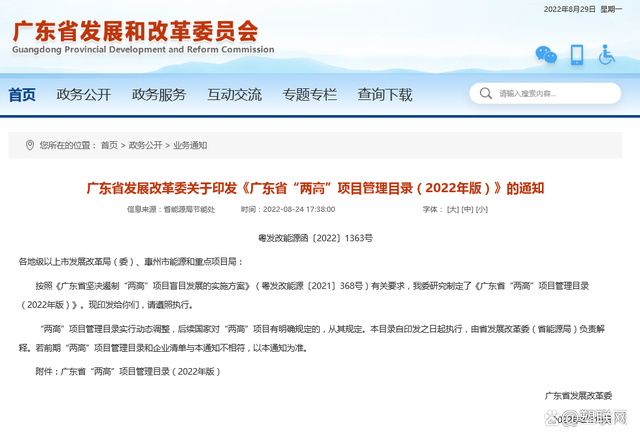Open the 查询下载 navigation item

pos(384,95)
